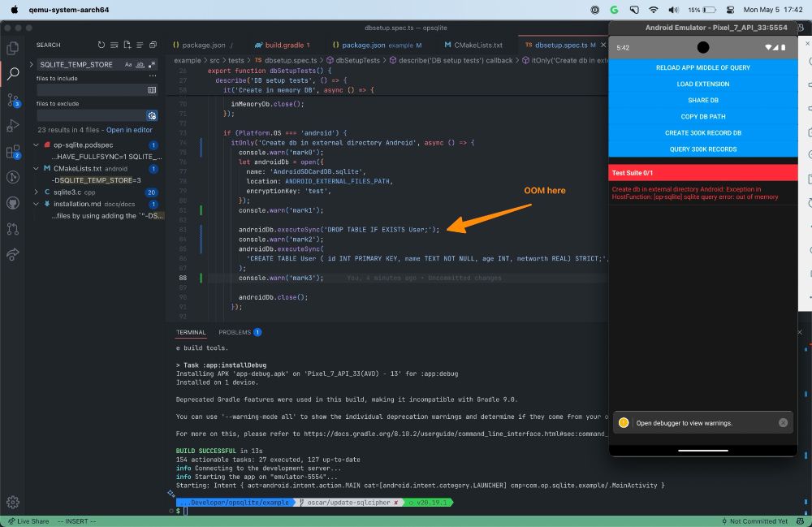
Task: Select the -DSQLITE_TEMP_STORE=3 match
Action: pyautogui.click(x=97, y=180)
